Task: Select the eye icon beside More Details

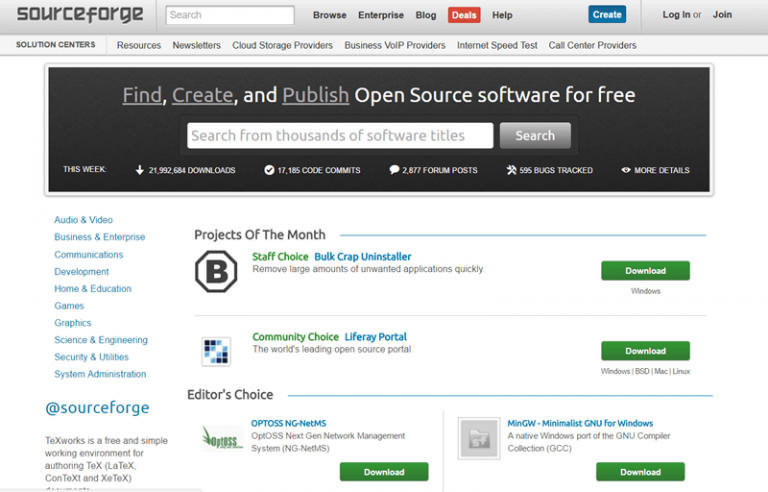Action: [x=625, y=170]
